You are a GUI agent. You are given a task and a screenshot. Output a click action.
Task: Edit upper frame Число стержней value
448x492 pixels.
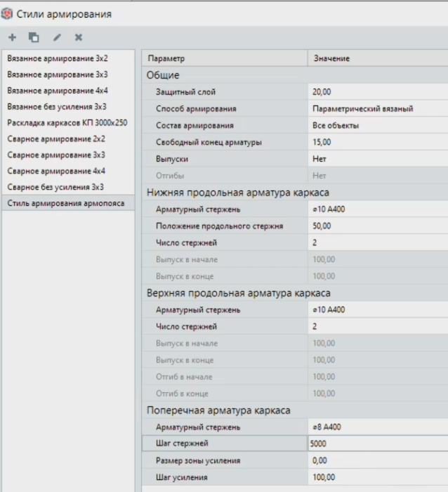(378, 327)
